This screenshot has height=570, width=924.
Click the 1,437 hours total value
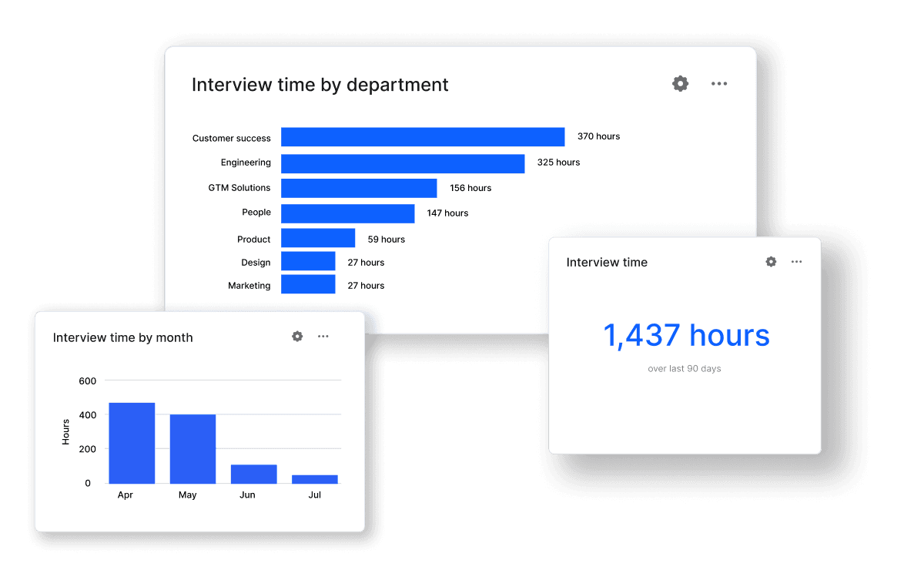685,336
